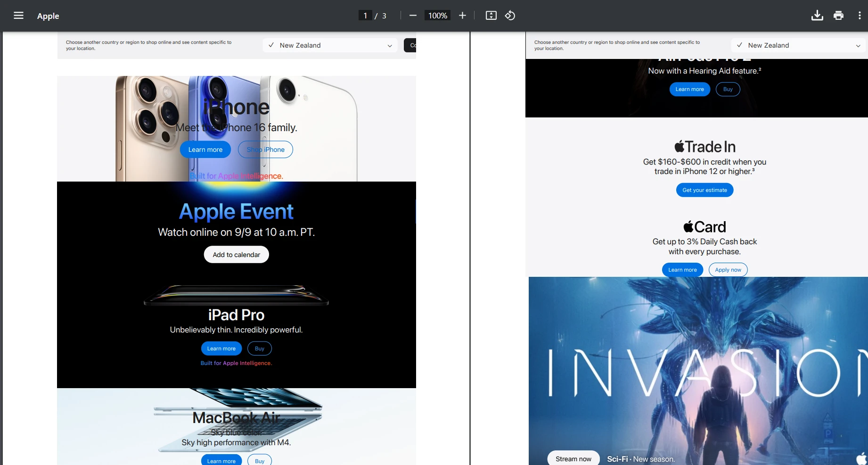
Task: Click the Trade In heading
Action: [x=705, y=147]
